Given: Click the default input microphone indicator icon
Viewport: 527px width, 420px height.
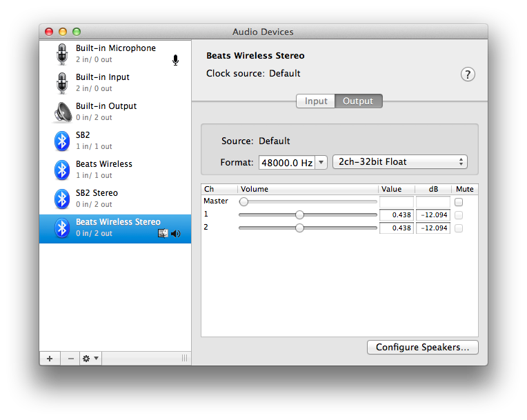Looking at the screenshot, I should 175,60.
